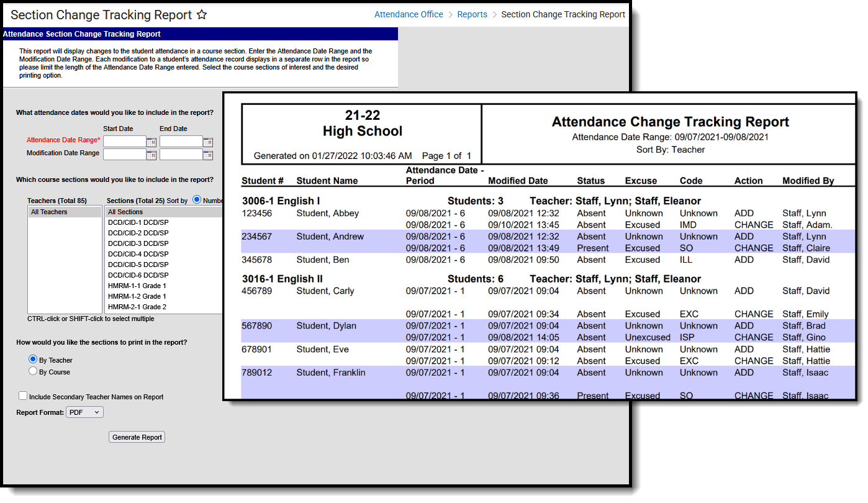The height and width of the screenshot is (503, 868).
Task: Click the Modified By column header
Action: tap(808, 181)
